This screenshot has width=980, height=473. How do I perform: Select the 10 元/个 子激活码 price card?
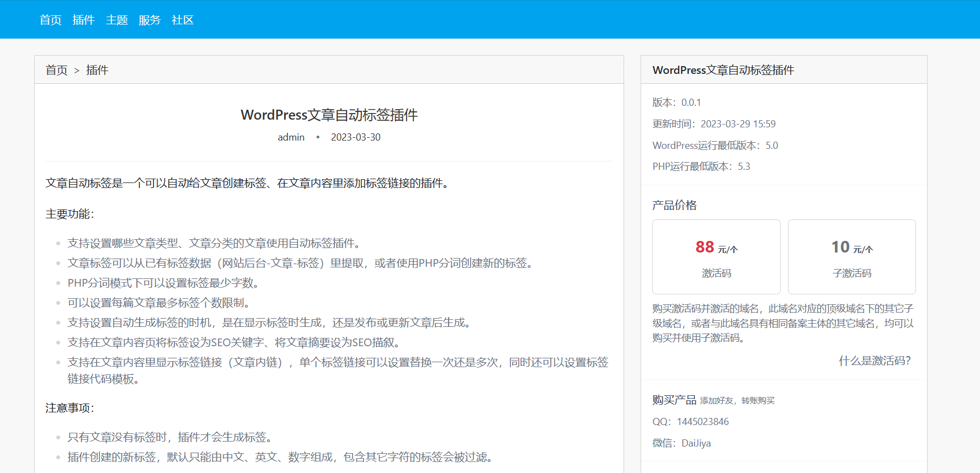pos(852,257)
